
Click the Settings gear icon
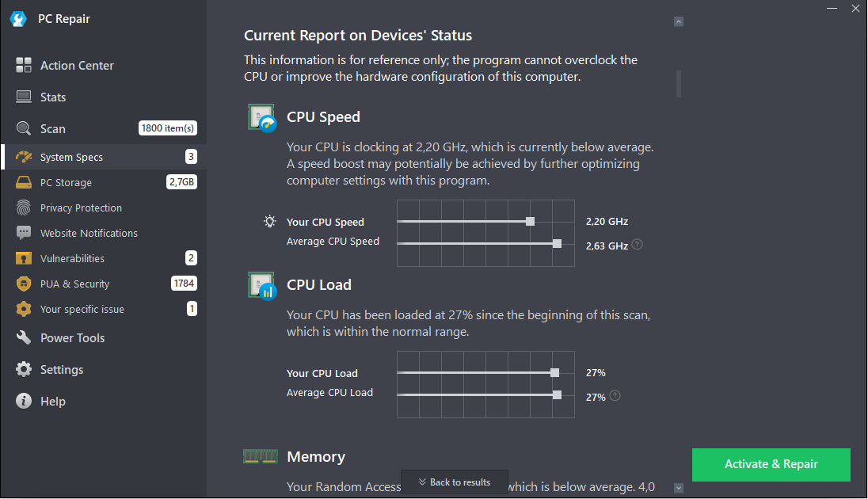point(24,370)
